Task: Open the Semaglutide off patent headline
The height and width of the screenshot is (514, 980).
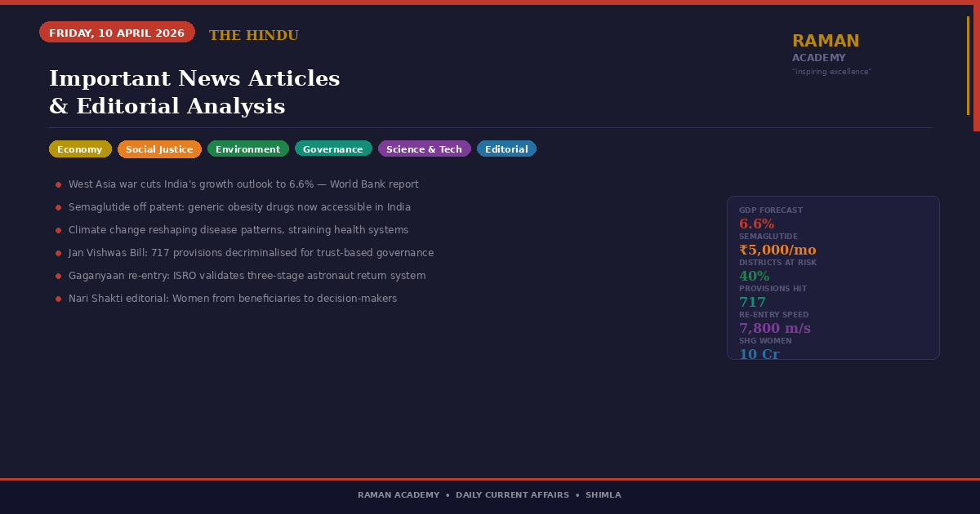Action: pyautogui.click(x=239, y=207)
